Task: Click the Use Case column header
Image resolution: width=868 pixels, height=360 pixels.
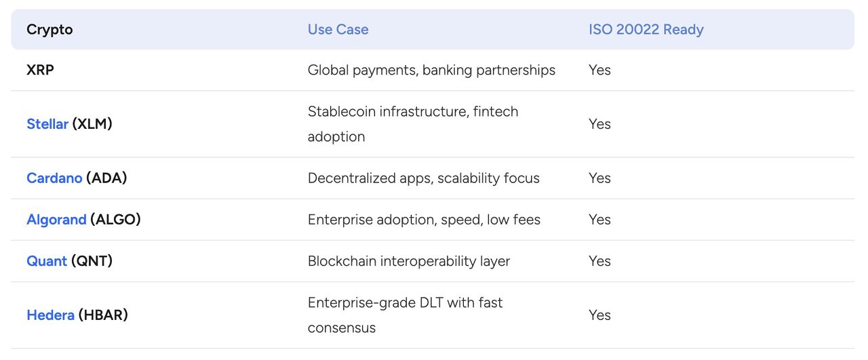Action: tap(338, 30)
